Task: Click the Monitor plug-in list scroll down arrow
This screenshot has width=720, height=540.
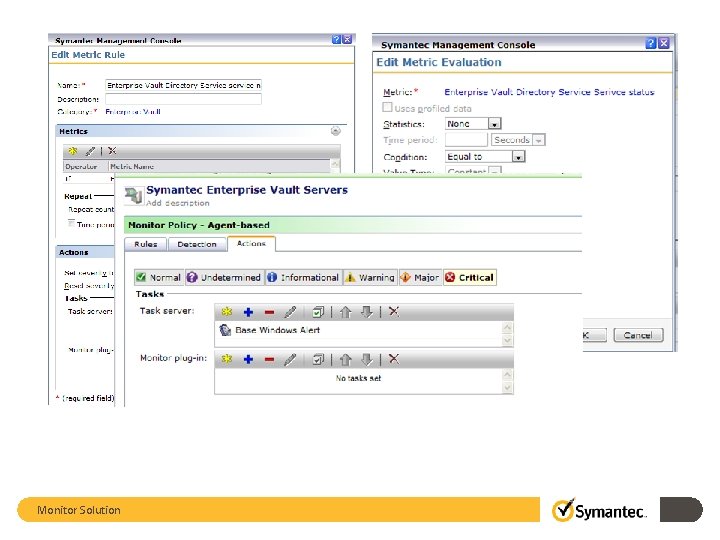Action: 507,388
